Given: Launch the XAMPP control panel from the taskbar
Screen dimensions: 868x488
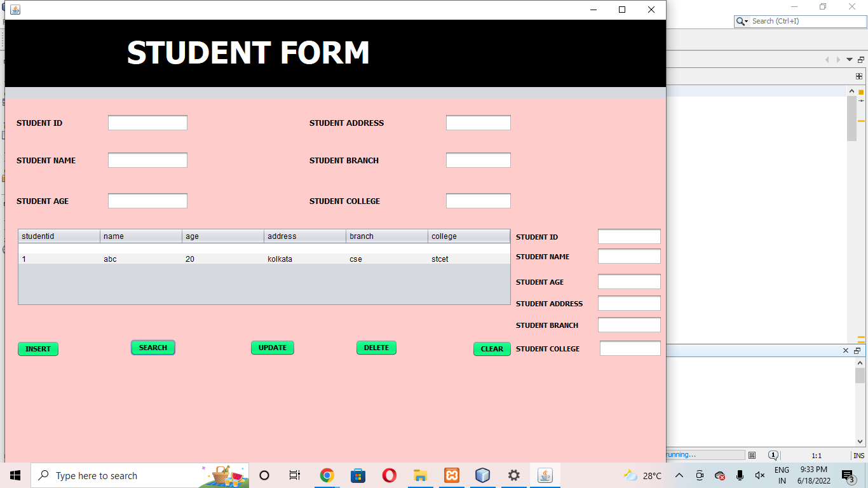Looking at the screenshot, I should point(451,475).
